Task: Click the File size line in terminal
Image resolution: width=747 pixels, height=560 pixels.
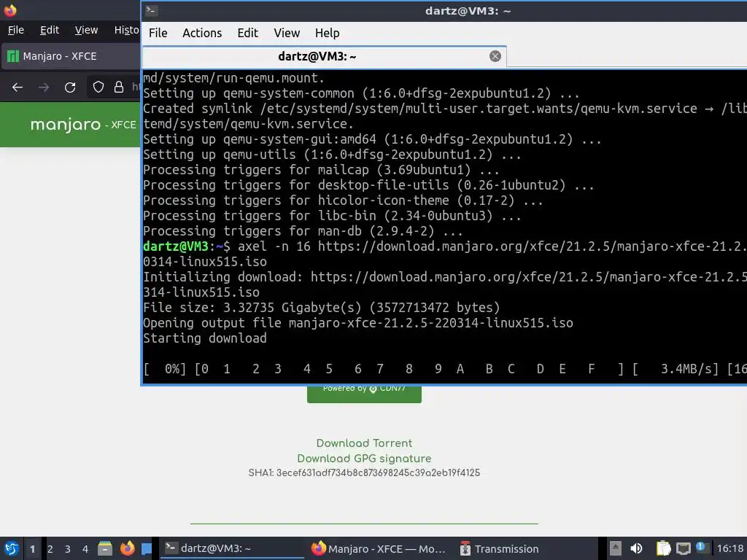Action: click(322, 308)
